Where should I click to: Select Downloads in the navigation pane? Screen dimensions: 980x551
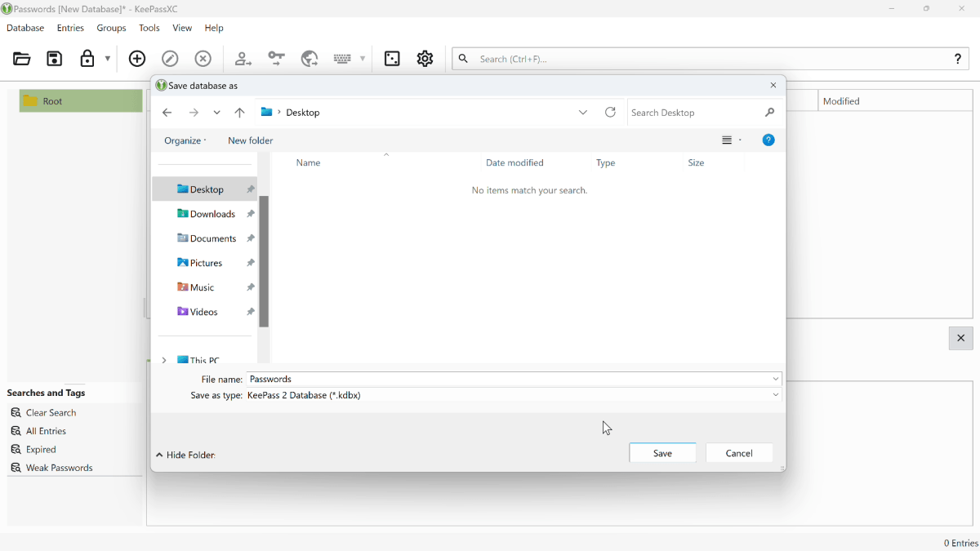click(205, 214)
